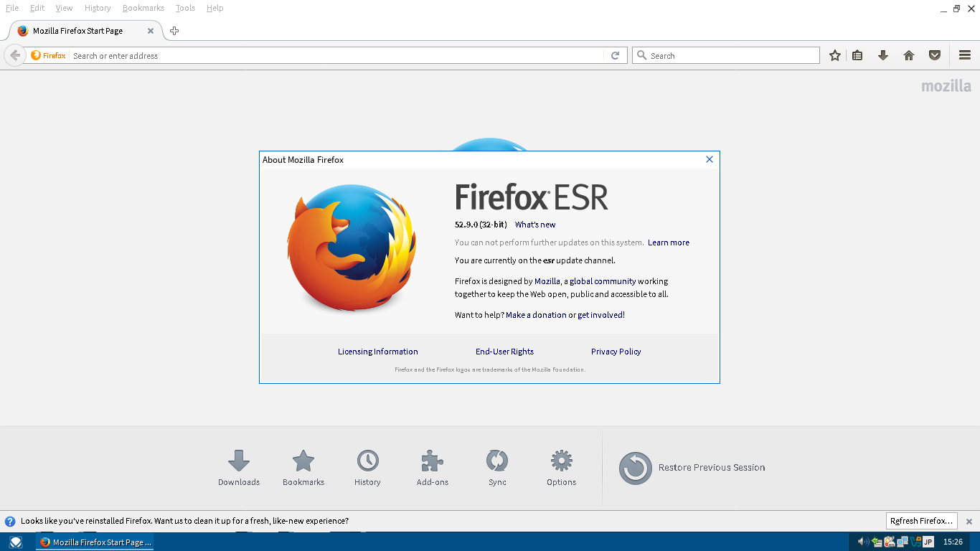Screen dimensions: 980x551
Task: Click the magnifier icon in search box
Action: (641, 55)
